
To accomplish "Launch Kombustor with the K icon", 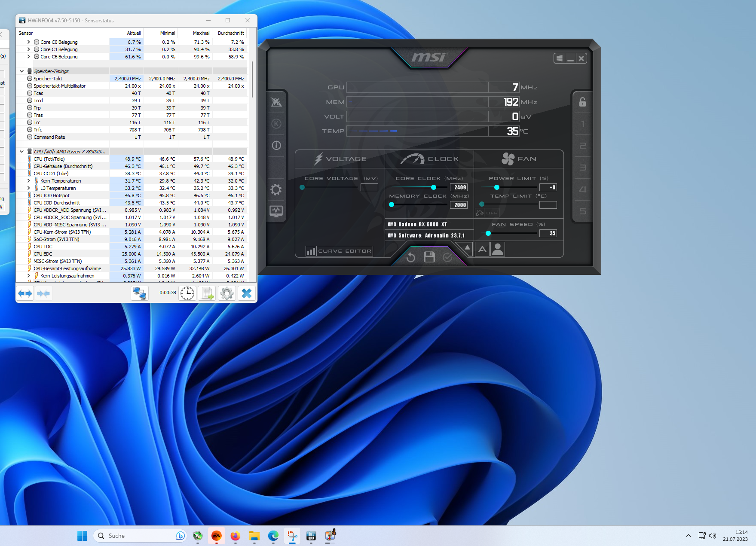I will (276, 124).
